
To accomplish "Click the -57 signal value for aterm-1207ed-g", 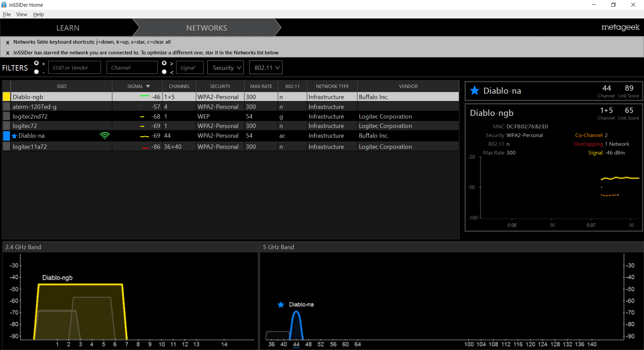I will 156,107.
